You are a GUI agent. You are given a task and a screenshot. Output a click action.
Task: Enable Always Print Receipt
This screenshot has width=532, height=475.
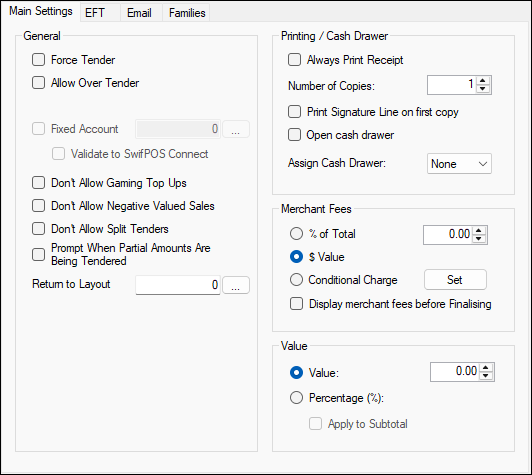click(294, 60)
